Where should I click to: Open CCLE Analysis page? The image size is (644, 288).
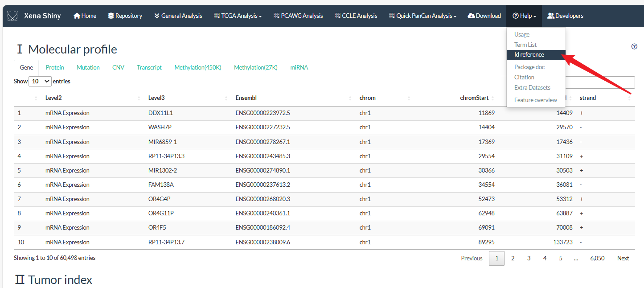356,16
